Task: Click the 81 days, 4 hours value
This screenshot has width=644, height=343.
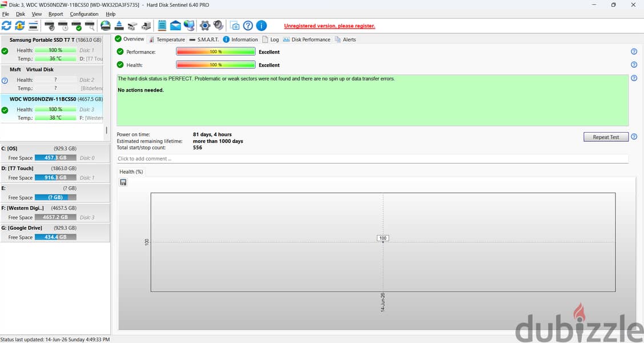Action: [212, 134]
